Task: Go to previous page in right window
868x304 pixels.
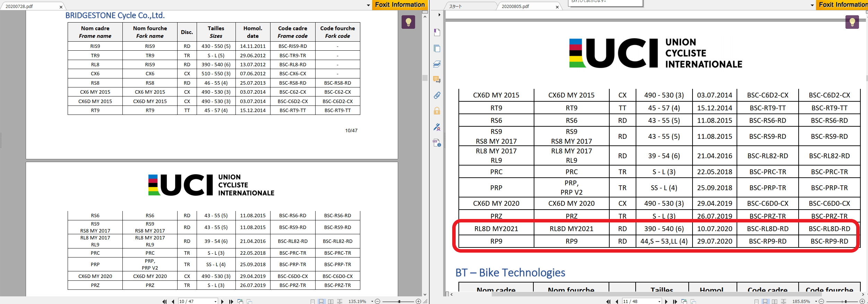Action: (617, 302)
